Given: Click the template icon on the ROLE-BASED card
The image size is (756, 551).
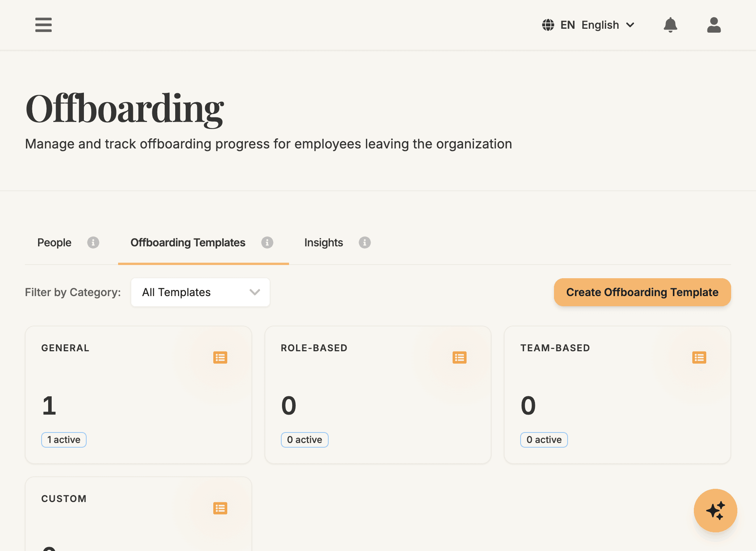Looking at the screenshot, I should coord(460,357).
